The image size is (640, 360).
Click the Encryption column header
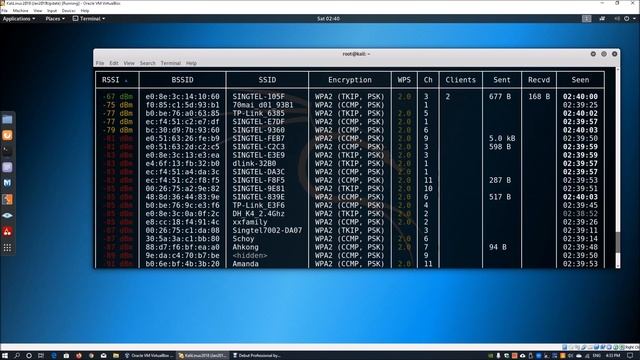(350, 80)
